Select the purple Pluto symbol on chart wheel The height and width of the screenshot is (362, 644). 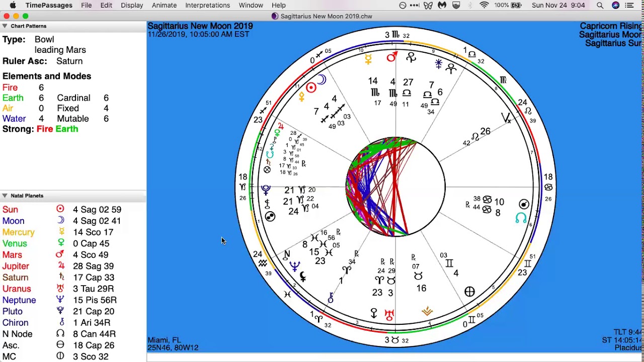[x=265, y=190]
